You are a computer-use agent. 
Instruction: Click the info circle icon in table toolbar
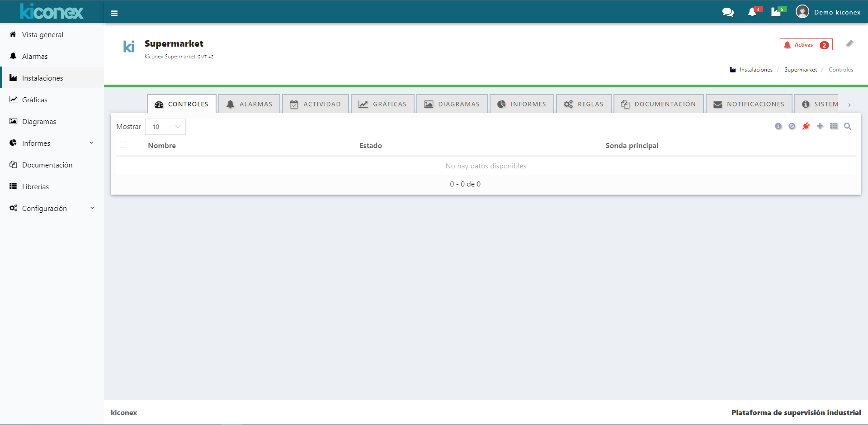coord(778,126)
